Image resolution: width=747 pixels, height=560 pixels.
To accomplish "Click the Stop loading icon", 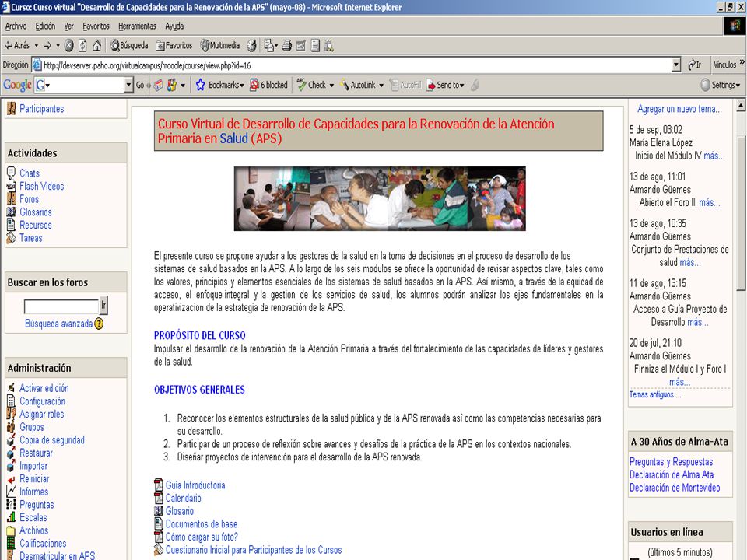I will (69, 46).
